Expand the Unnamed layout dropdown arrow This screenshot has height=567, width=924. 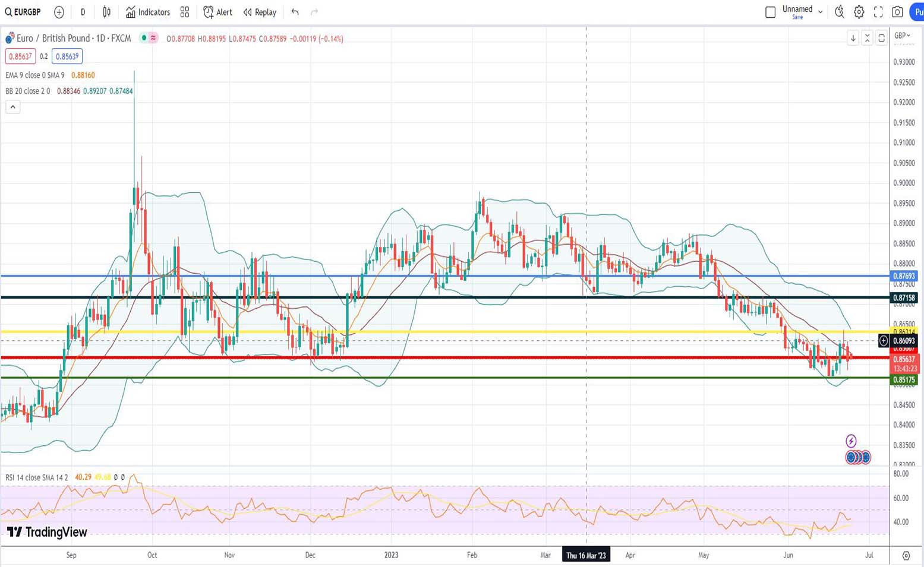[821, 12]
